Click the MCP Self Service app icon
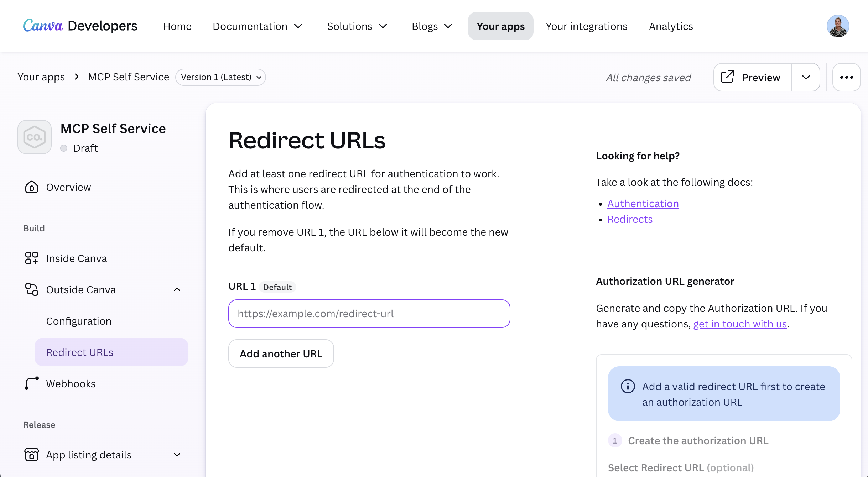This screenshot has height=477, width=868. click(35, 137)
